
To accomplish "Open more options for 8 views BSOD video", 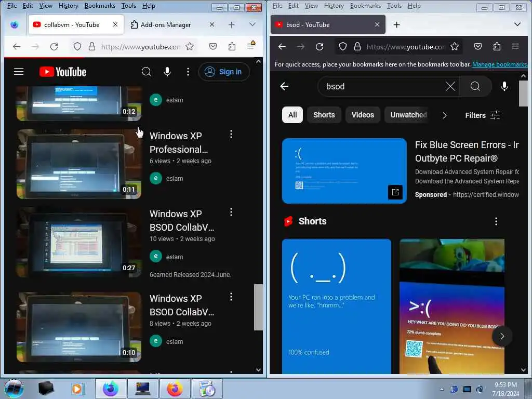I will tap(231, 297).
